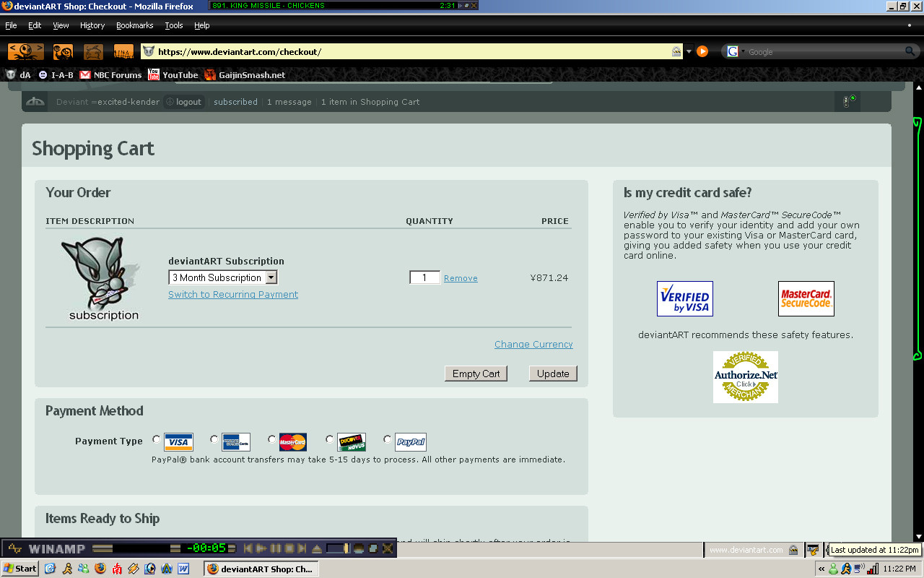
Task: Click the Winamp eject button
Action: point(316,548)
